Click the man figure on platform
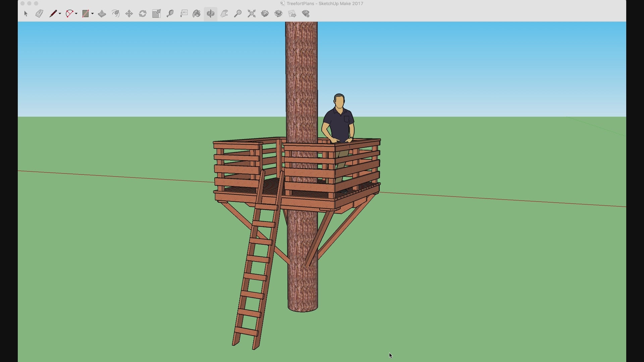644x362 pixels. (339, 122)
